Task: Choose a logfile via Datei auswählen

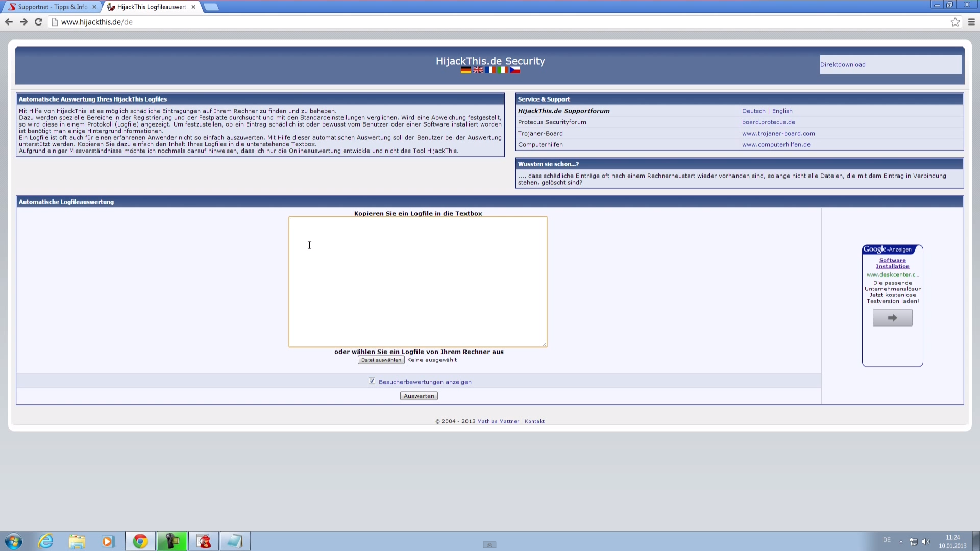Action: pyautogui.click(x=380, y=360)
